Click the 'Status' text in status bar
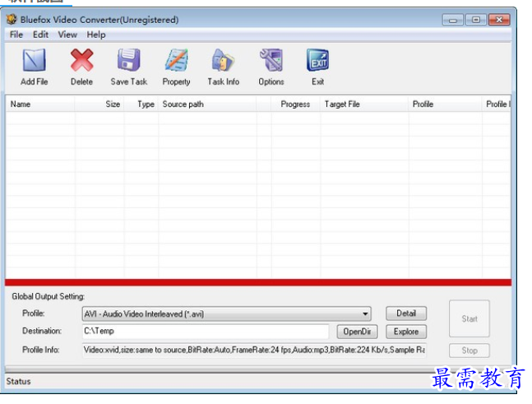The height and width of the screenshot is (404, 532). (18, 382)
